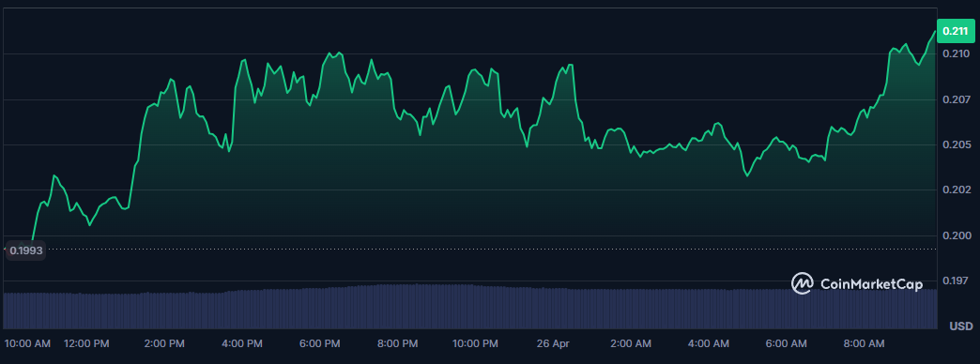980x364 pixels.
Task: Click the 2:00 PM time label
Action: point(164,344)
